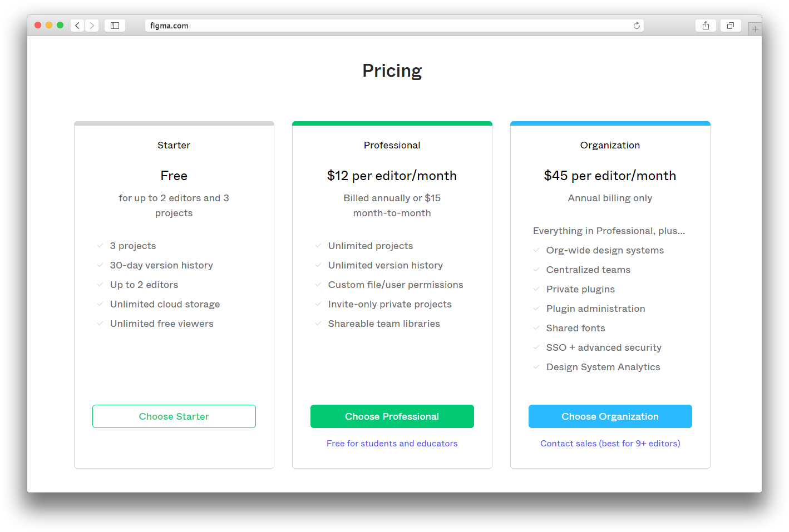Choose the Starter plan
789x532 pixels.
point(174,416)
